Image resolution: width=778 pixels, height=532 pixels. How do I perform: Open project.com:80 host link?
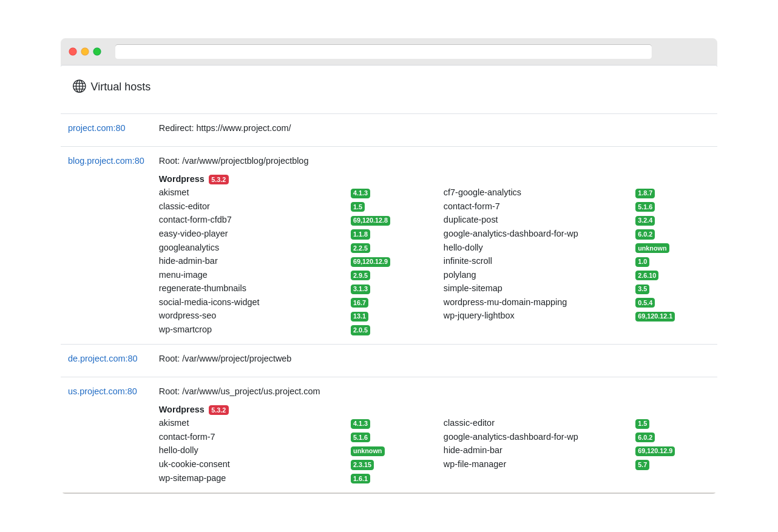(x=96, y=128)
